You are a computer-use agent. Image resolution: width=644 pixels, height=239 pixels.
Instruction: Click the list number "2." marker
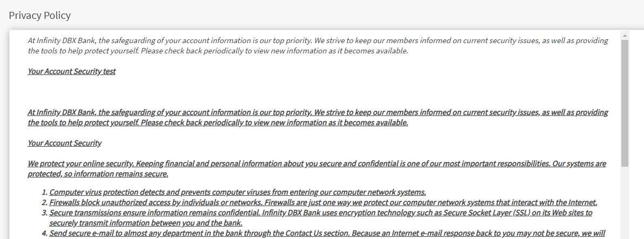point(45,202)
